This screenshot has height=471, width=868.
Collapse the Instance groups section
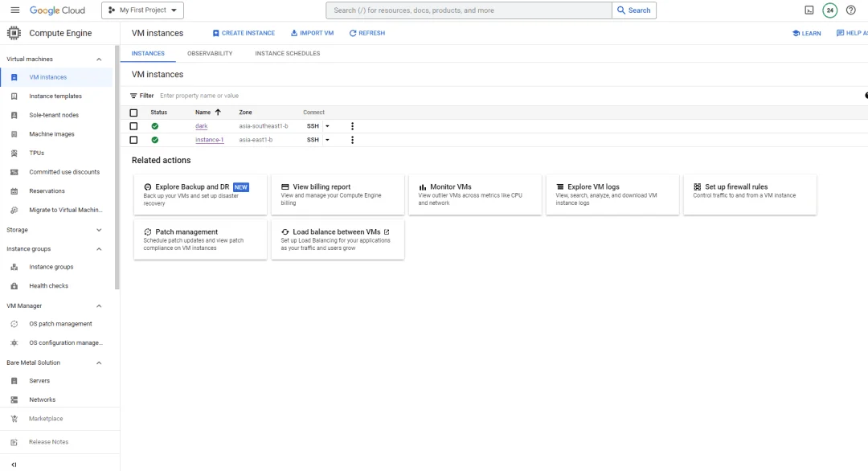click(x=99, y=249)
